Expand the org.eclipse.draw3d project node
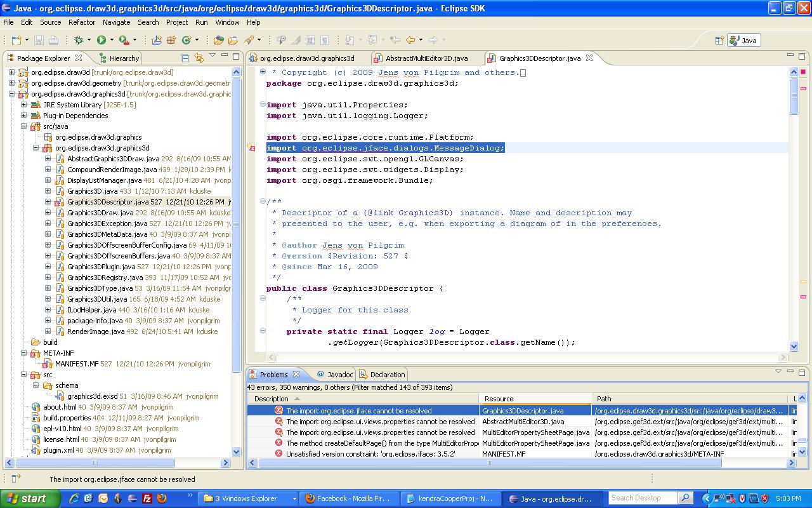 pyautogui.click(x=11, y=72)
